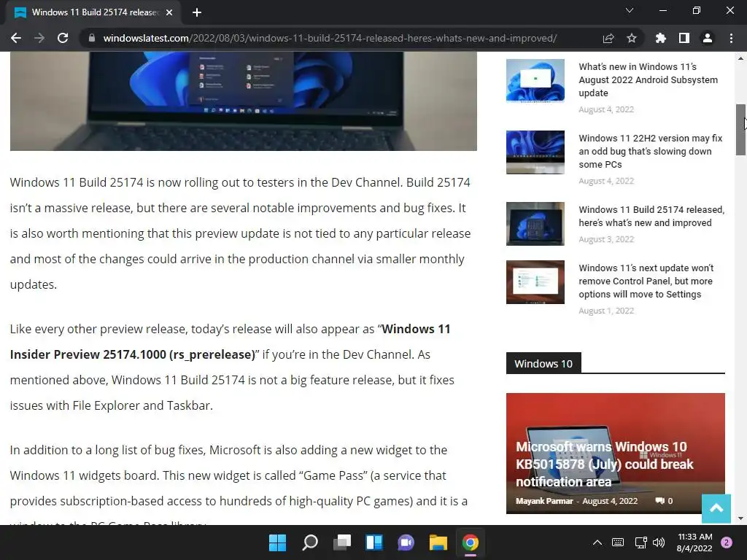The image size is (747, 560).
Task: Open the KB5015878 notification area article
Action: (x=604, y=464)
